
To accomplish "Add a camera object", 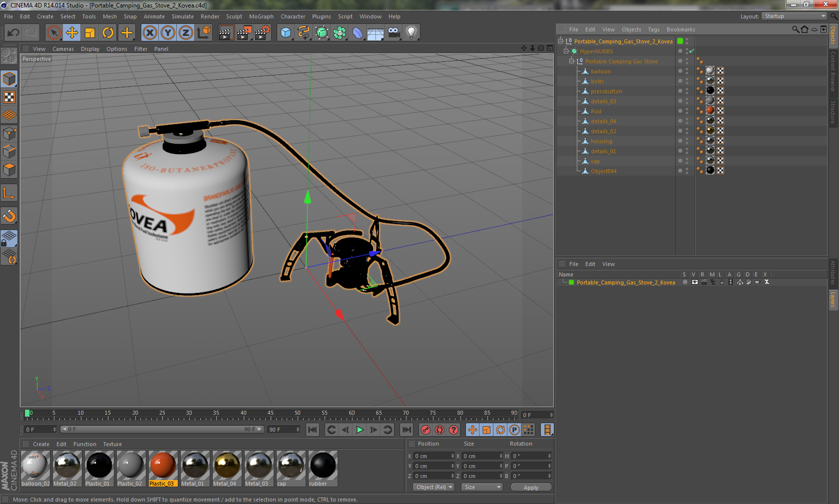I will (394, 33).
